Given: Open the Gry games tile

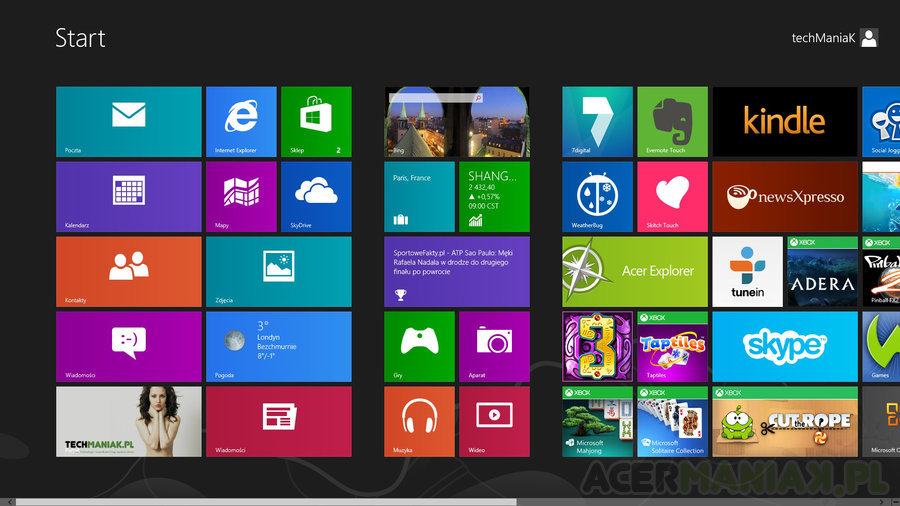Looking at the screenshot, I should click(x=420, y=347).
